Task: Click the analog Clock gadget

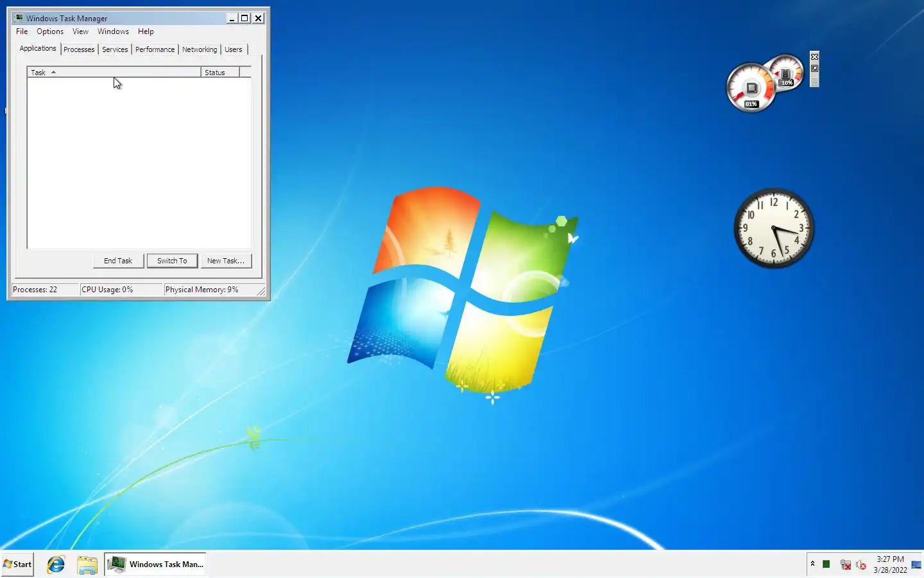Action: (774, 228)
